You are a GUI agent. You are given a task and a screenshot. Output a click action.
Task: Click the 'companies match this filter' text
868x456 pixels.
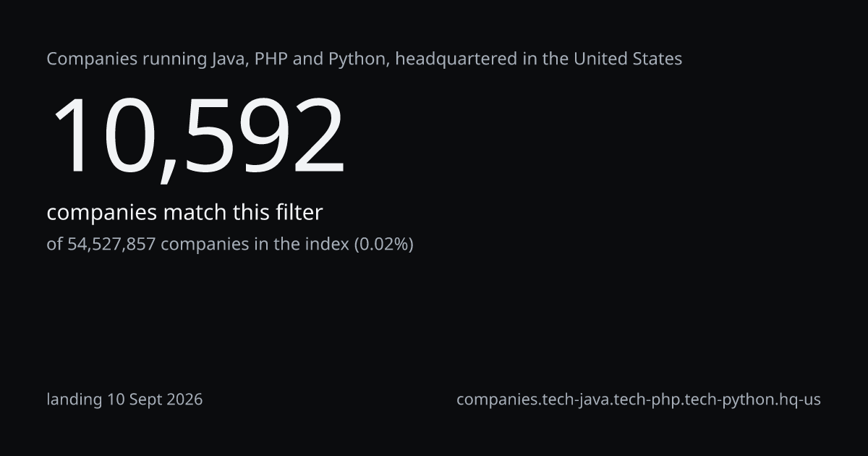184,213
